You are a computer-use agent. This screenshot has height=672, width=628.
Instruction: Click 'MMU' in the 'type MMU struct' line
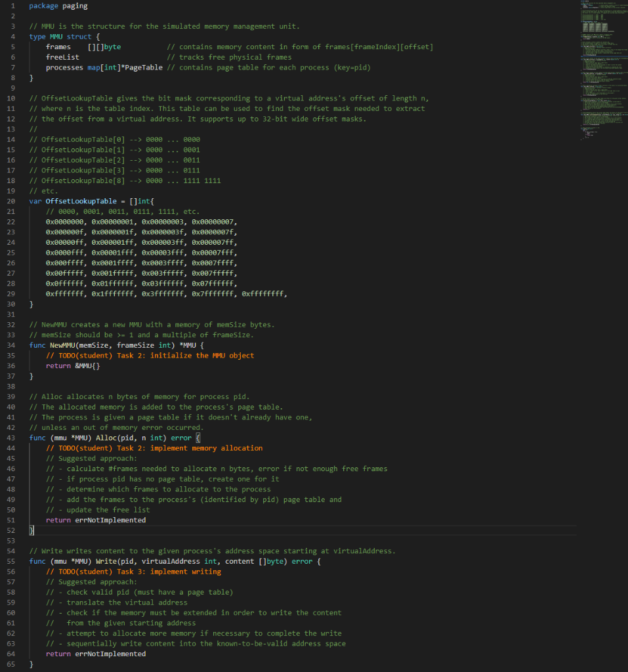coord(56,37)
